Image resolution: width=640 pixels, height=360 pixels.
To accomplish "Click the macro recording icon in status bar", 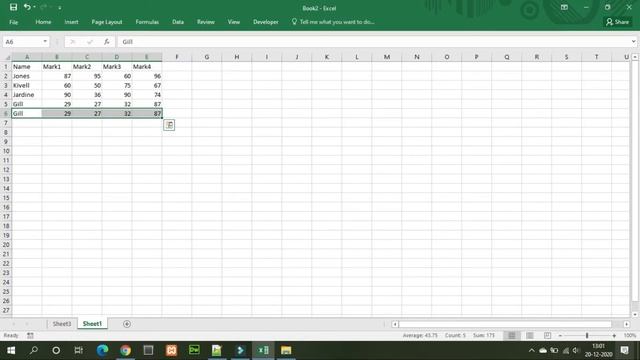I will coord(30,336).
